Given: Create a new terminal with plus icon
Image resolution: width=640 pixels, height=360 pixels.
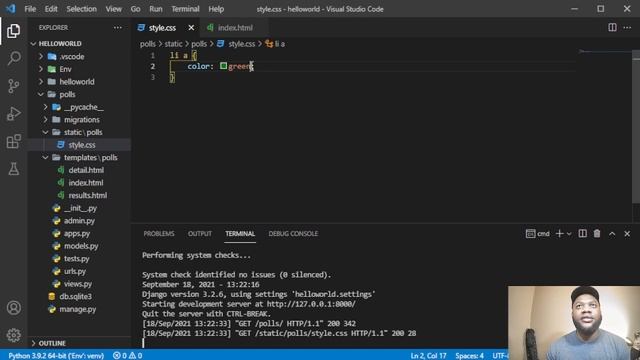Looking at the screenshot, I should [559, 233].
